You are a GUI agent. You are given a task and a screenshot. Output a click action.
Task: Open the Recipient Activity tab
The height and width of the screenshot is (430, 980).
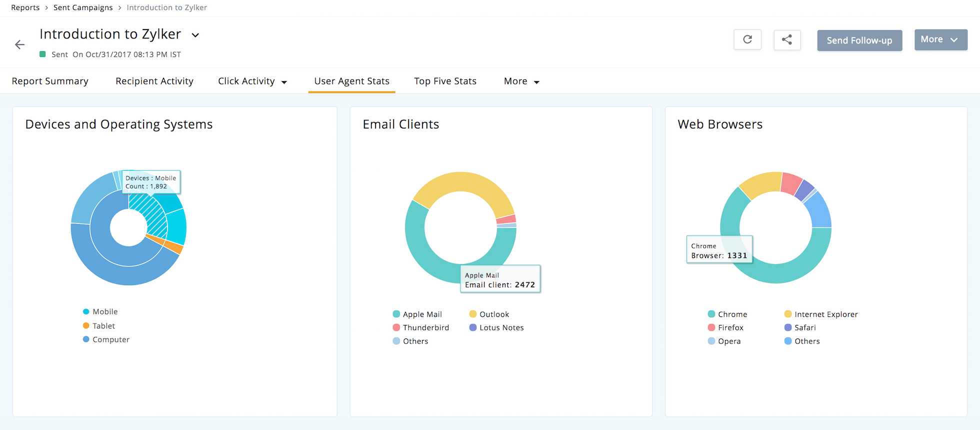(x=154, y=81)
